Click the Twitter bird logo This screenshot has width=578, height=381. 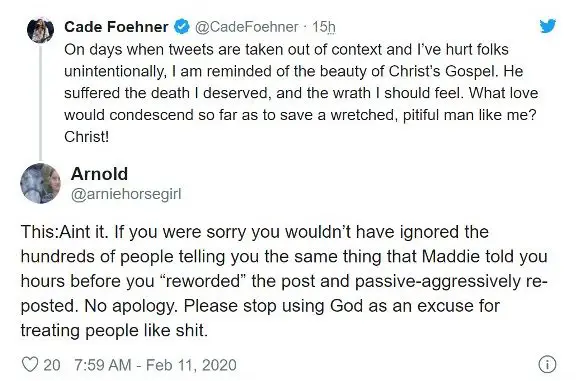point(548,26)
